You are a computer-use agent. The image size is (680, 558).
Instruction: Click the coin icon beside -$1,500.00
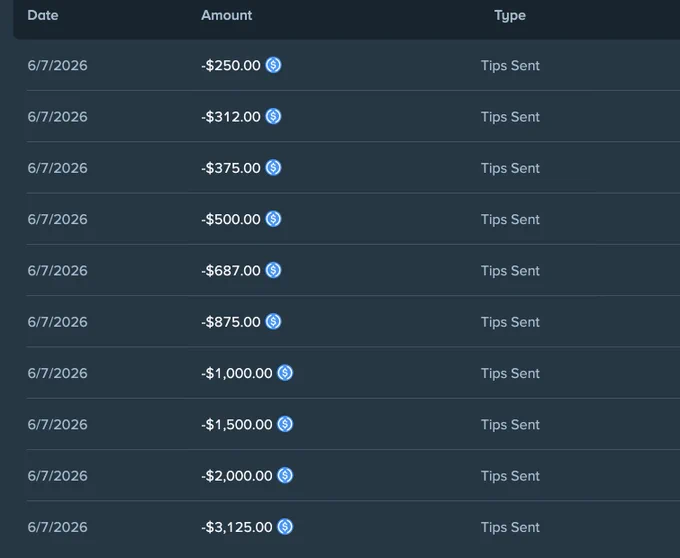pos(285,424)
